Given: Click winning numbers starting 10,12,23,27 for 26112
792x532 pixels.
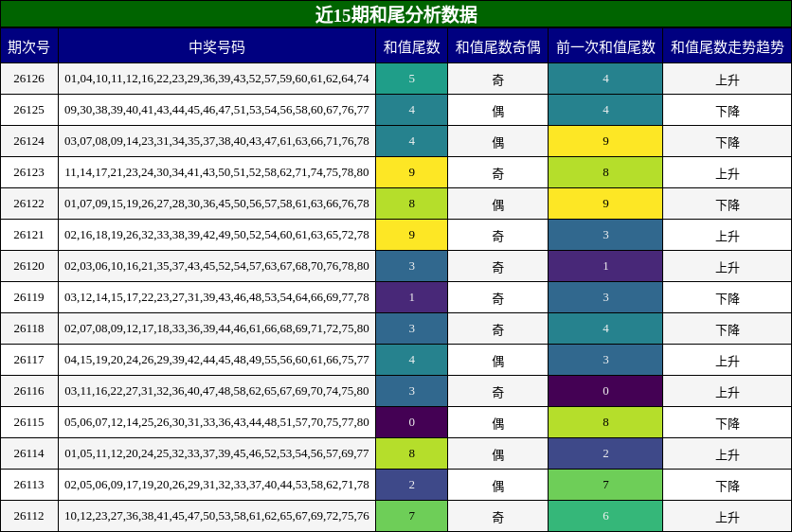Looking at the screenshot, I should [x=217, y=516].
